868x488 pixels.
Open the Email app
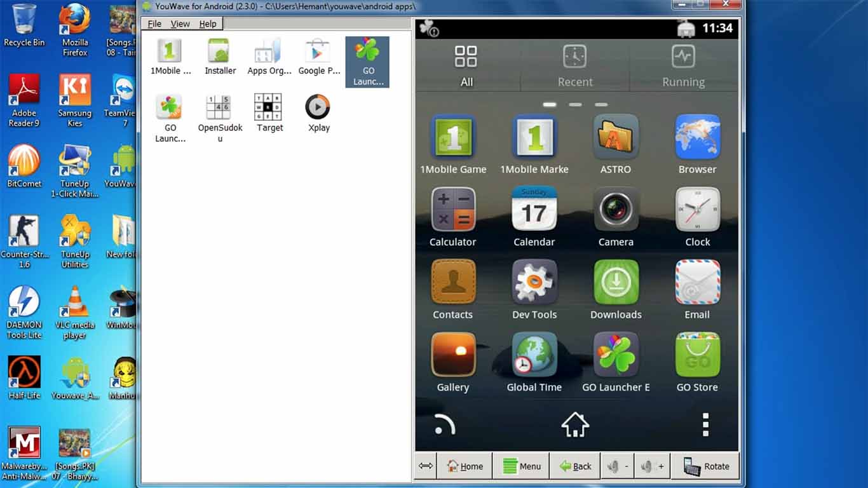pos(697,290)
